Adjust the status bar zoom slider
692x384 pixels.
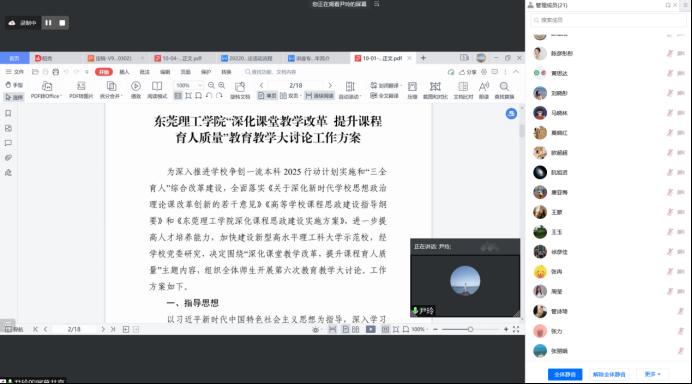pos(470,329)
